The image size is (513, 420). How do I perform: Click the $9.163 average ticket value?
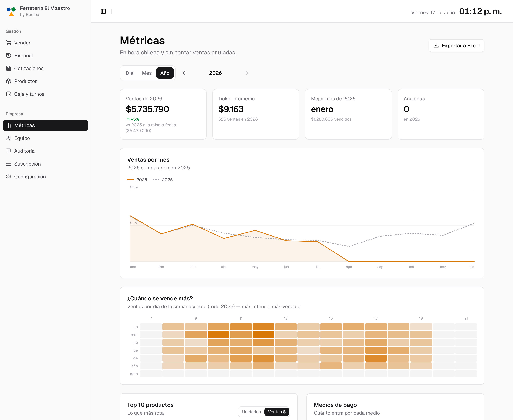pyautogui.click(x=231, y=109)
